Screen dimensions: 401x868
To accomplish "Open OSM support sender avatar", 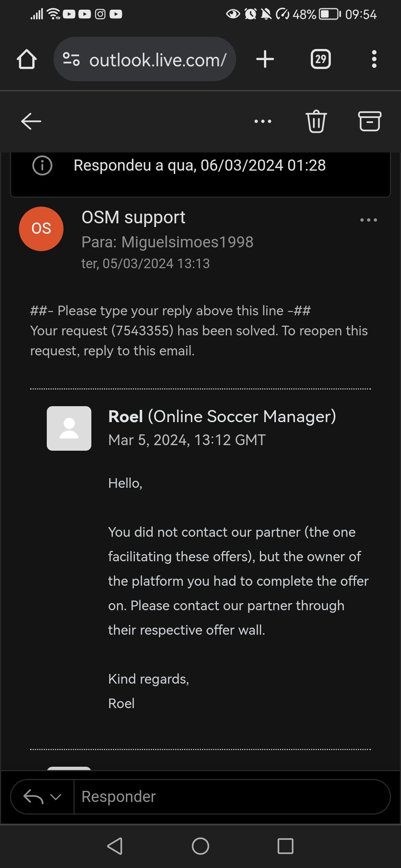I will (41, 229).
